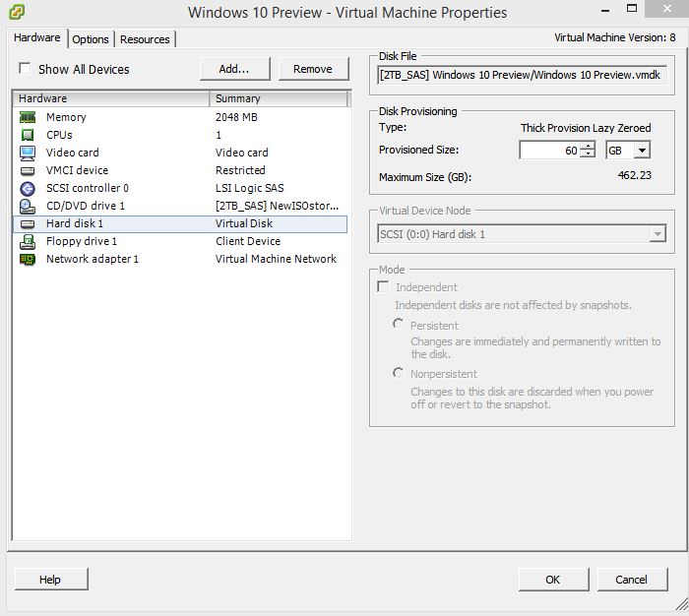
Task: Confirm changes with the OK button
Action: coord(553,580)
